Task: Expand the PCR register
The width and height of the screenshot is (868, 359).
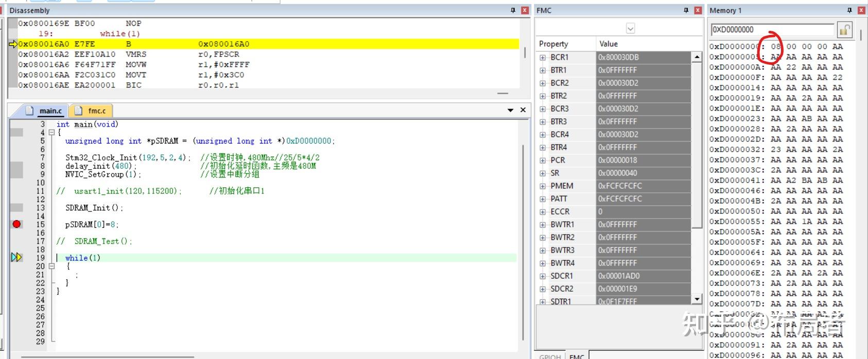Action: point(543,160)
